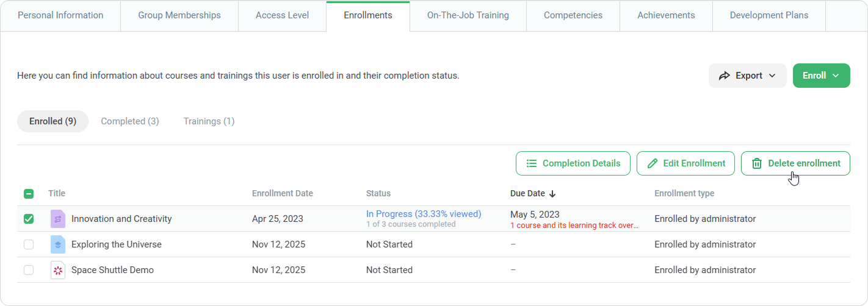The height and width of the screenshot is (306, 868).
Task: Click the Space Shuttle Demo file icon
Action: point(58,270)
